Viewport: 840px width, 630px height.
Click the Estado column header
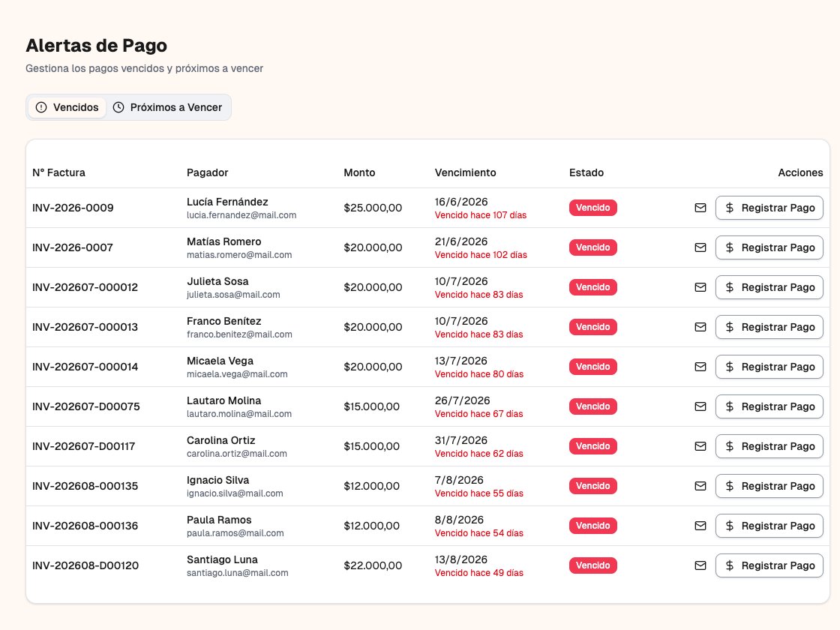[586, 172]
